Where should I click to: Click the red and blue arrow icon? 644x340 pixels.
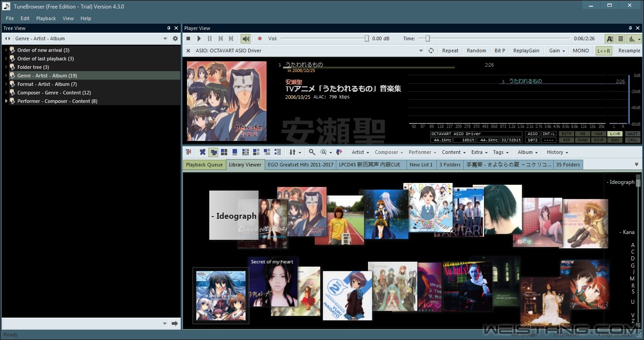coord(339,152)
